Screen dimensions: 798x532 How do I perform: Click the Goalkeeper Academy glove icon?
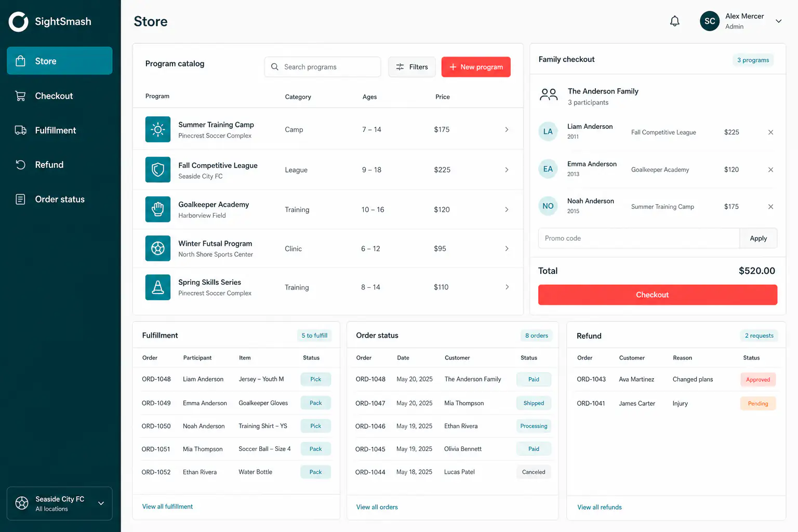tap(158, 209)
